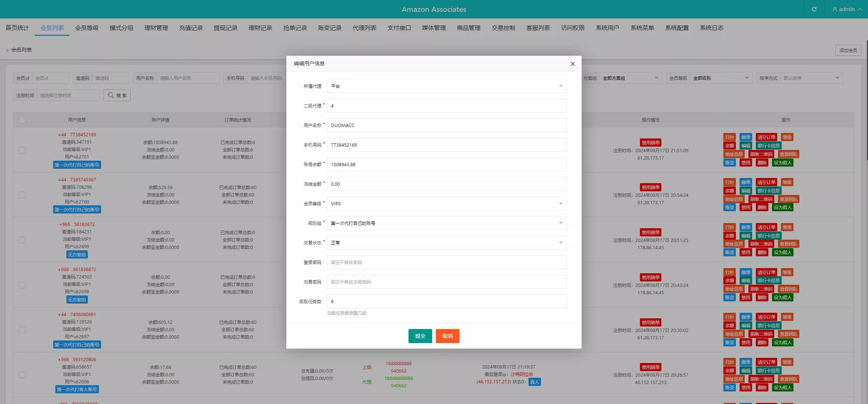Click the search magnifier button
Image resolution: width=868 pixels, height=404 pixels.
coord(117,95)
